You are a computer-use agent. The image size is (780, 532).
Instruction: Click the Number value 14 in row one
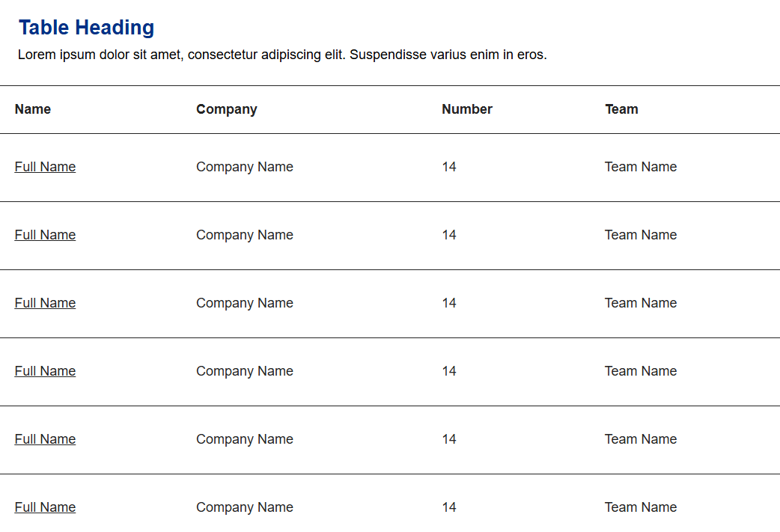449,166
